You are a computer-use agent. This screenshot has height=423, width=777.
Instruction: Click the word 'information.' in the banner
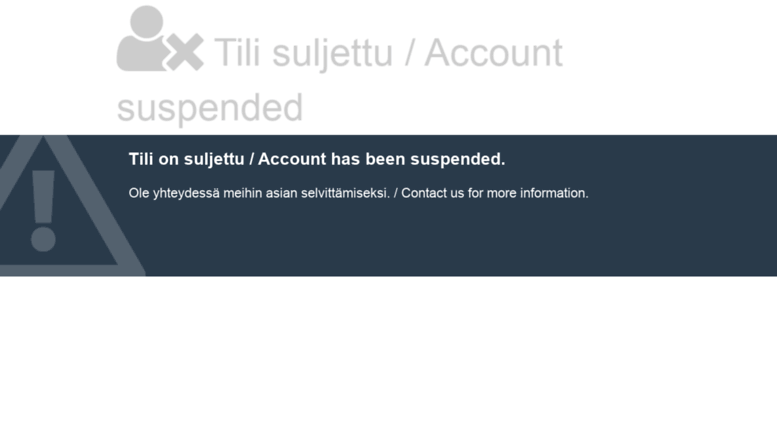tap(554, 193)
